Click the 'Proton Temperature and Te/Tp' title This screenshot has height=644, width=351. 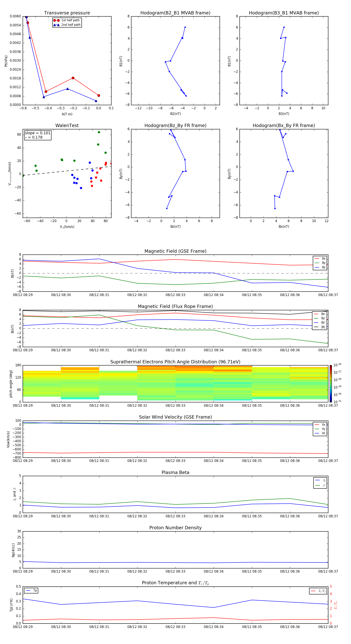(175, 583)
